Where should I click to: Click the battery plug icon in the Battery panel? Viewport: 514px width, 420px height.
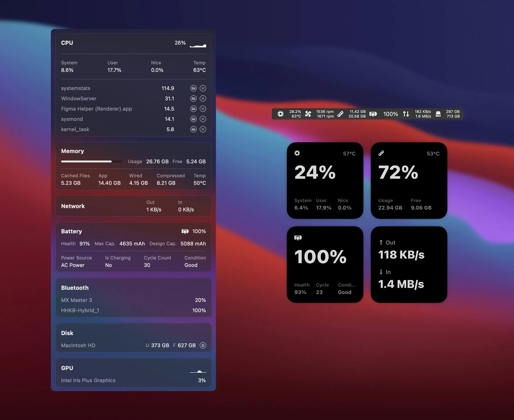[x=185, y=231]
